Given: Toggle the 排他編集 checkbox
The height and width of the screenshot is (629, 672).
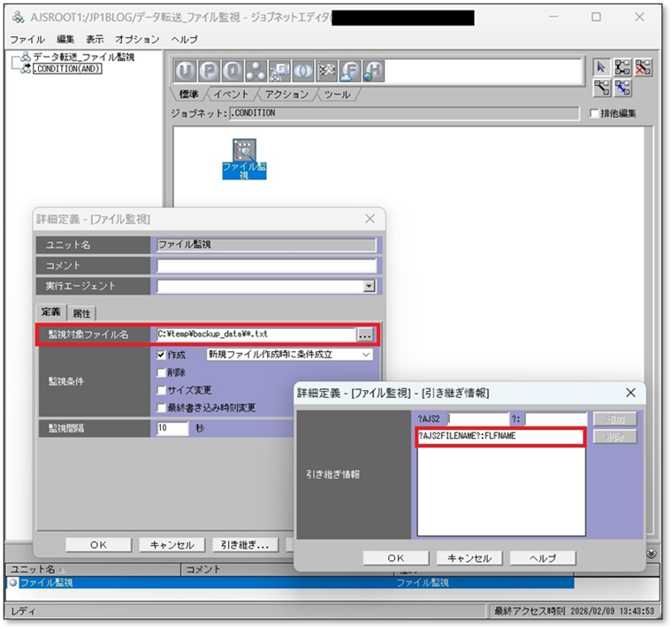Looking at the screenshot, I should point(594,113).
